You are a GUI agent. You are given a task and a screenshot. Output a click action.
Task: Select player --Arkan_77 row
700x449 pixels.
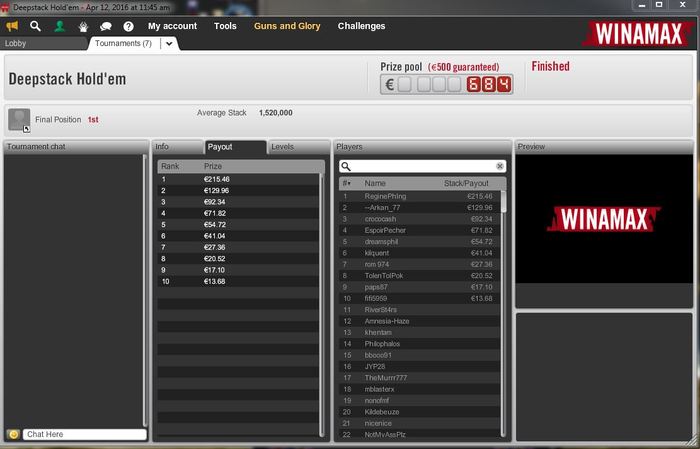point(420,208)
